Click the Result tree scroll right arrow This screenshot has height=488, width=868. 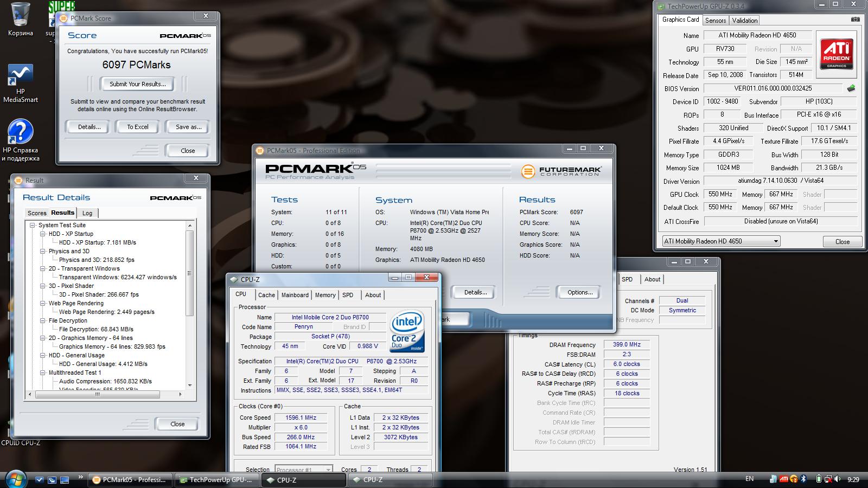[181, 394]
